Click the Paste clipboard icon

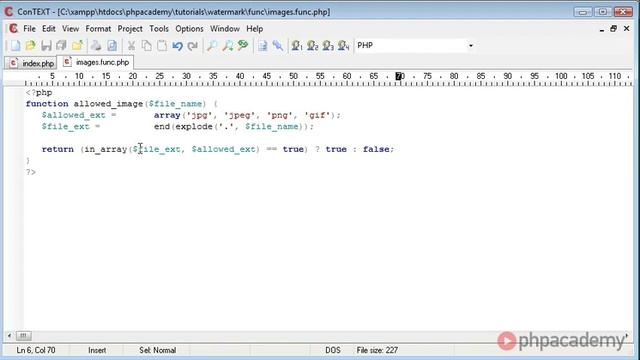(x=162, y=45)
